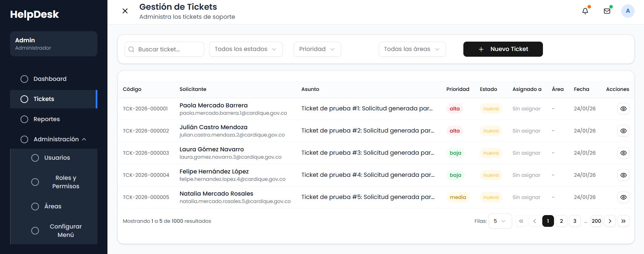Click the Usuarios circle icon
Image resolution: width=644 pixels, height=254 pixels.
click(35, 158)
